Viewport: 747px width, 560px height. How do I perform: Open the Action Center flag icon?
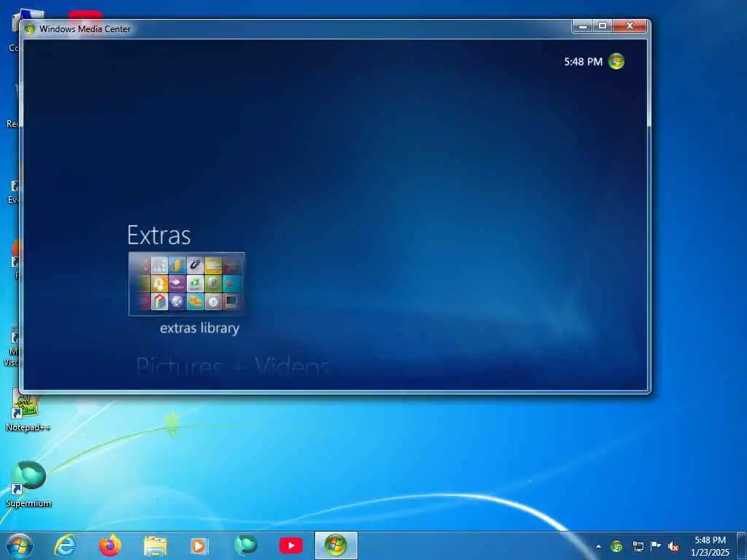[656, 546]
